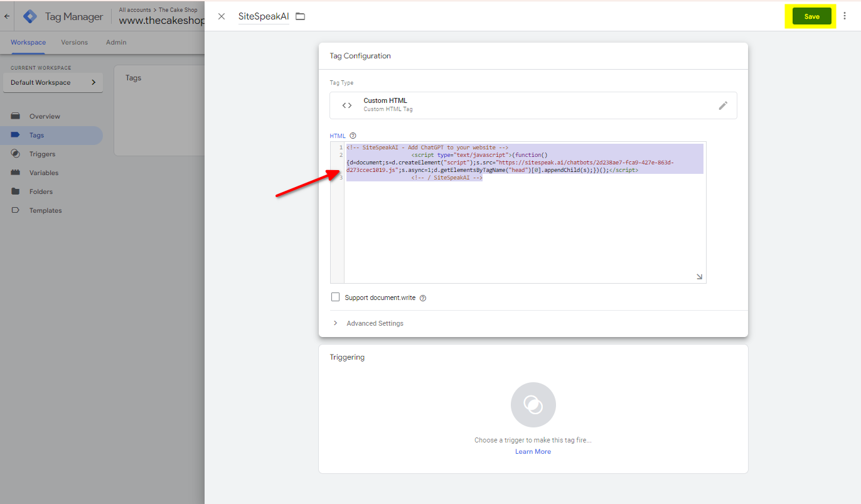Image resolution: width=861 pixels, height=504 pixels.
Task: Open help for the HTML field
Action: pyautogui.click(x=353, y=136)
